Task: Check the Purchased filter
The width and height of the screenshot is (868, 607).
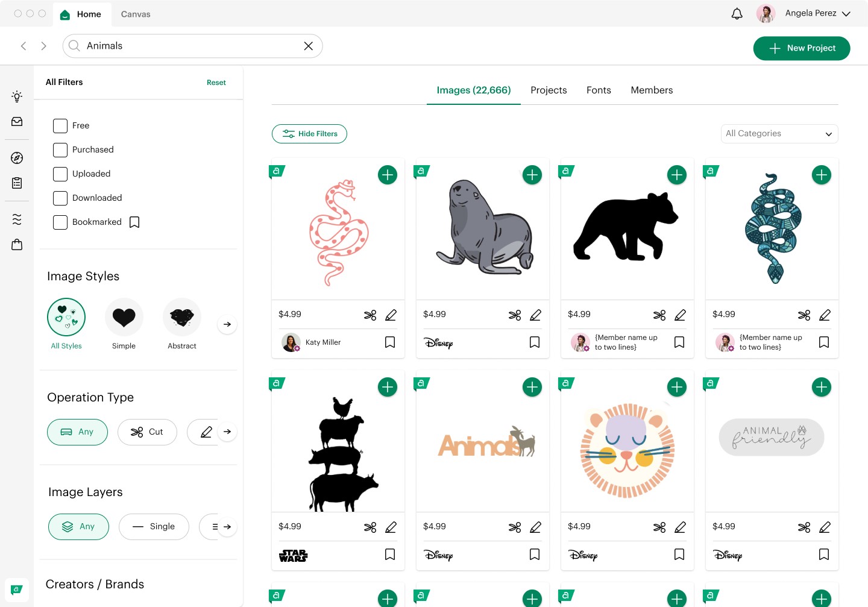Action: tap(60, 150)
